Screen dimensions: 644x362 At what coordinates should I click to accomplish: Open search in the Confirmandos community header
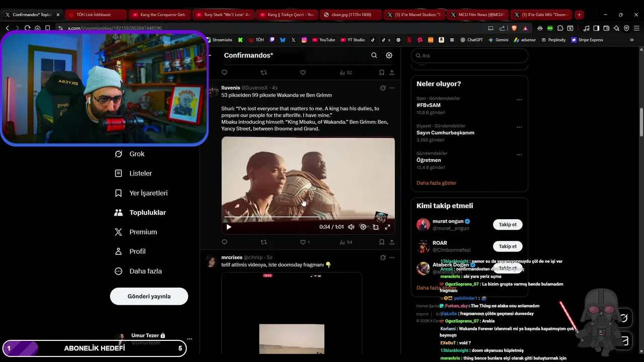coord(374,55)
